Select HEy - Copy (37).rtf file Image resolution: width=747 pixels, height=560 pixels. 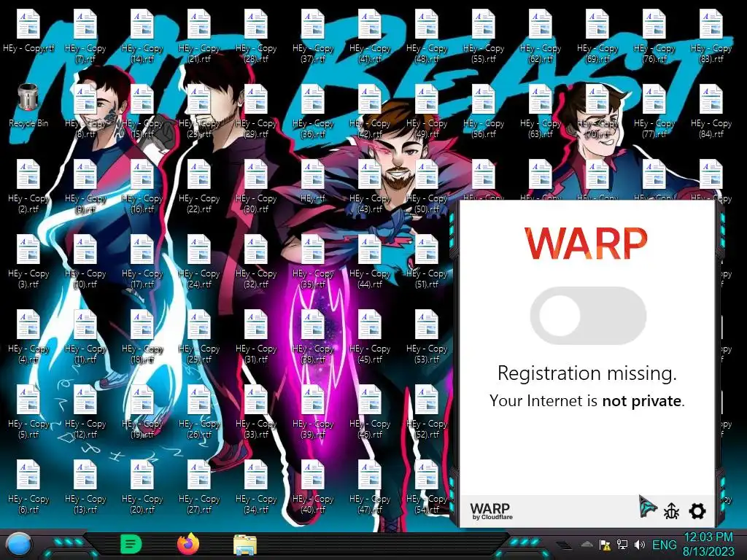312,36
